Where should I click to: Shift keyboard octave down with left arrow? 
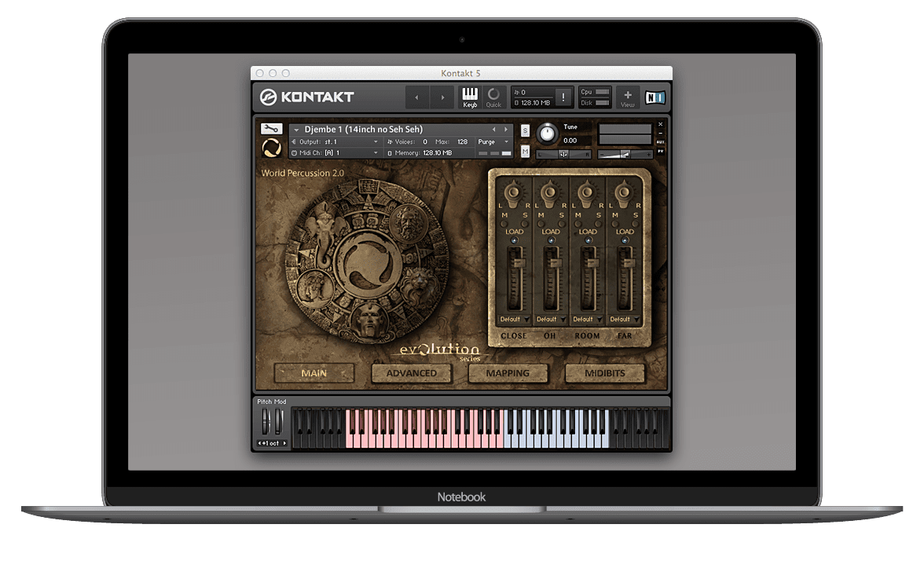(x=259, y=443)
